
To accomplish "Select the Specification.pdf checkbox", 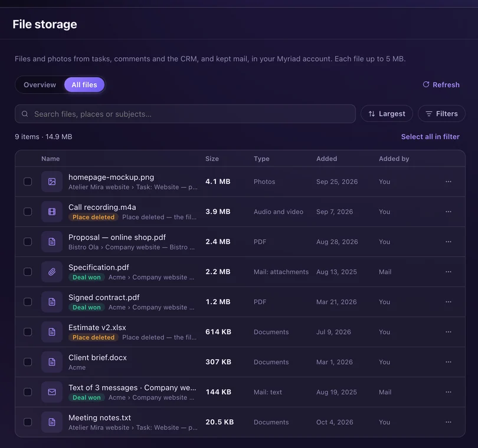I will (28, 272).
